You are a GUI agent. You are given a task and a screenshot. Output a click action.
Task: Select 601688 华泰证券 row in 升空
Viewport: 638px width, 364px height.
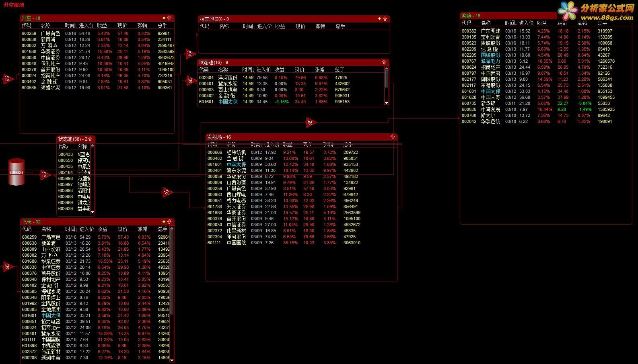[97, 51]
